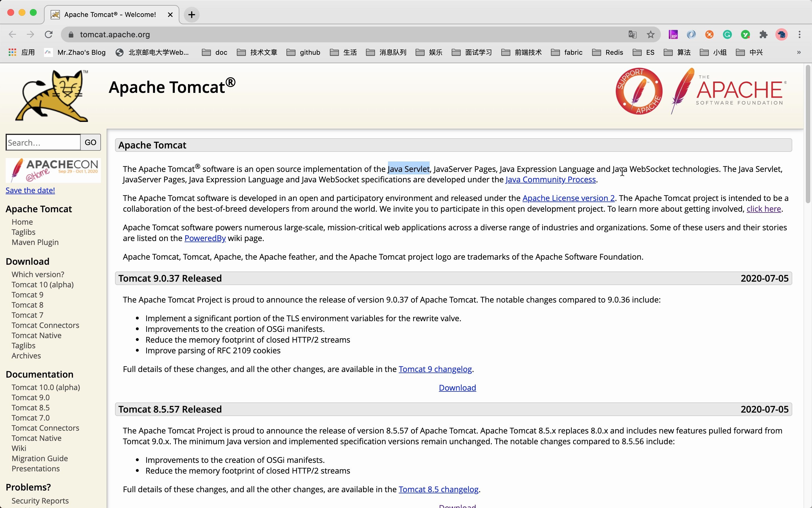812x508 pixels.
Task: Click the purple RP extension icon
Action: (x=673, y=34)
